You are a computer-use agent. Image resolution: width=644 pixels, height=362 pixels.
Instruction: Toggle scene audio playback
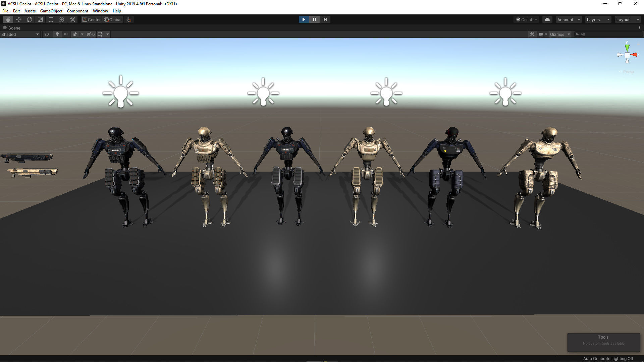coord(66,34)
